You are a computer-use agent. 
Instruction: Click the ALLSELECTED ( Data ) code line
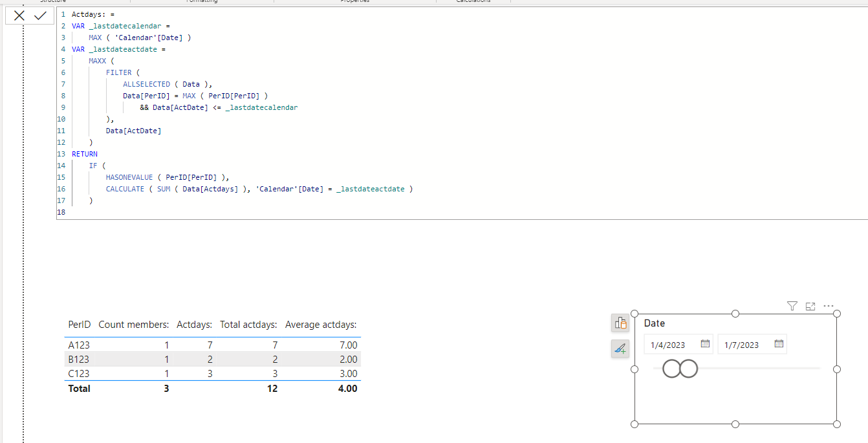[168, 84]
